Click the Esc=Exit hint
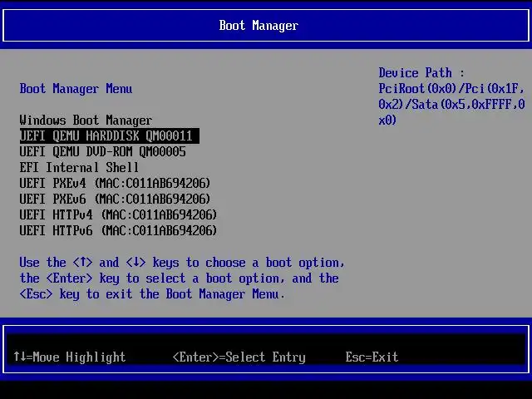The width and height of the screenshot is (532, 399). coord(372,357)
